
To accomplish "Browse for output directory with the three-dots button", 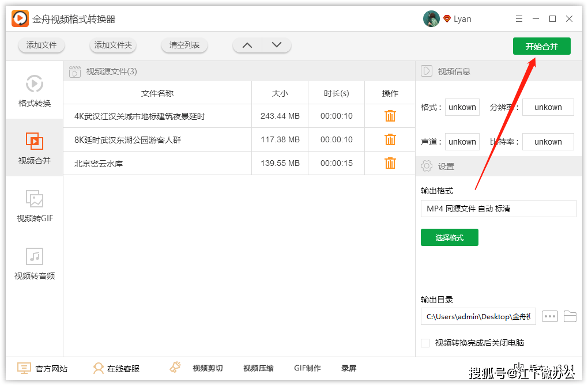I will click(x=550, y=317).
